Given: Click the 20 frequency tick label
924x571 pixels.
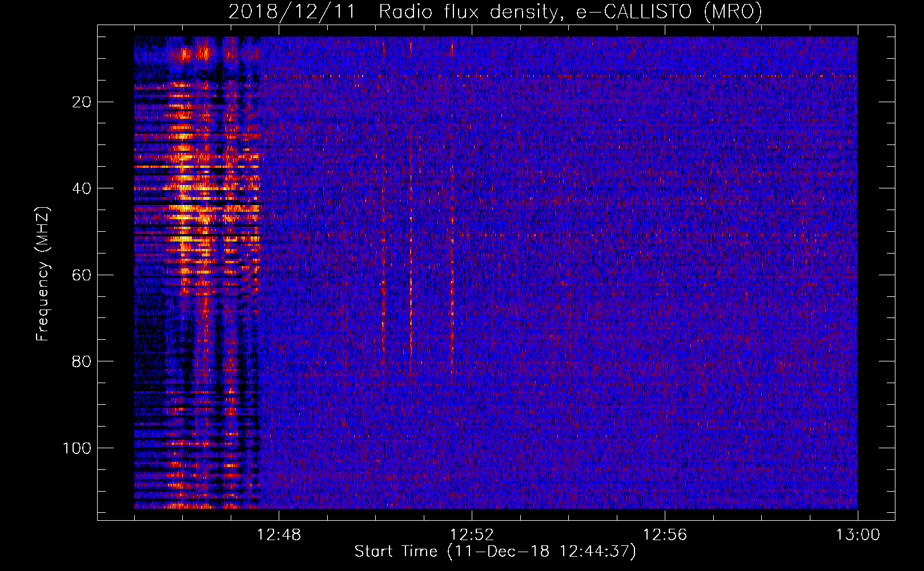Looking at the screenshot, I should pyautogui.click(x=82, y=102).
